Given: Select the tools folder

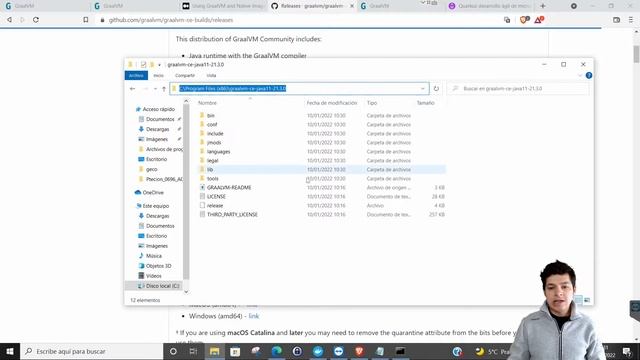Looking at the screenshot, I should coord(212,178).
